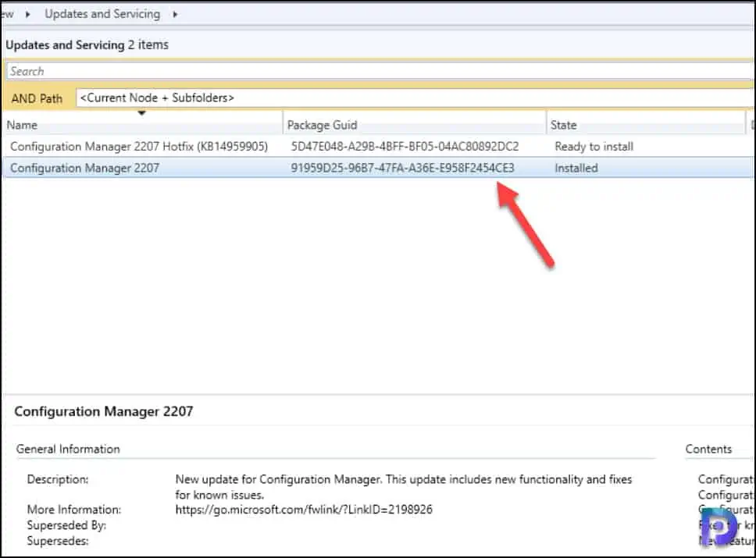Image resolution: width=756 pixels, height=558 pixels.
Task: Expand the breadcrumb arrow before Updates and Servicing
Action: [x=28, y=15]
